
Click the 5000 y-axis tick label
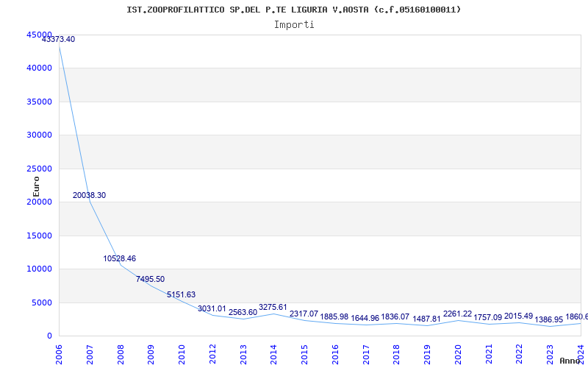tap(41, 302)
